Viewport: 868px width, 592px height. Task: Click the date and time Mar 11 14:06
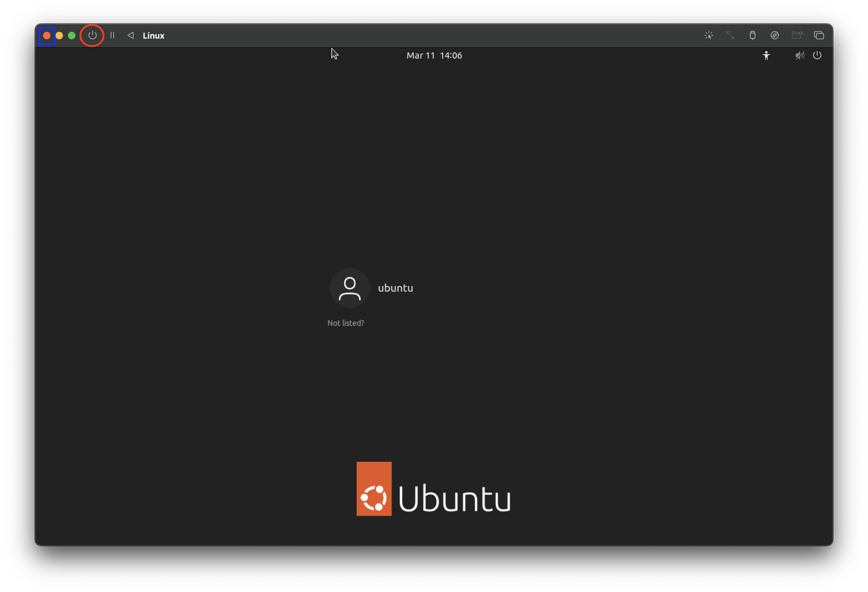coord(434,55)
